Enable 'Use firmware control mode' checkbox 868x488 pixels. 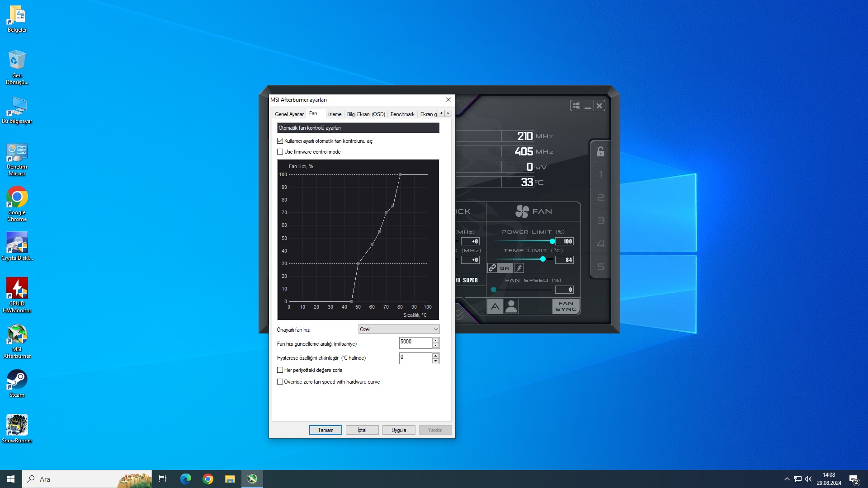(x=280, y=152)
